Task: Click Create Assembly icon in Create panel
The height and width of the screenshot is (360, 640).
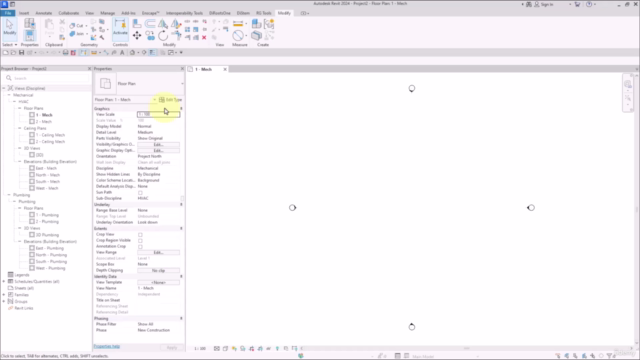Action: click(x=256, y=24)
